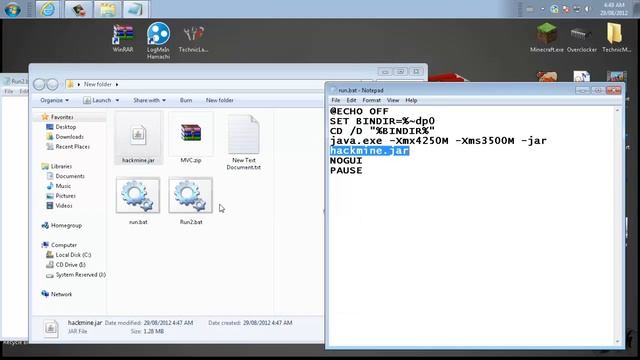Click the New folder breadcrumb in address bar
Image resolution: width=640 pixels, height=360 pixels.
coord(98,84)
